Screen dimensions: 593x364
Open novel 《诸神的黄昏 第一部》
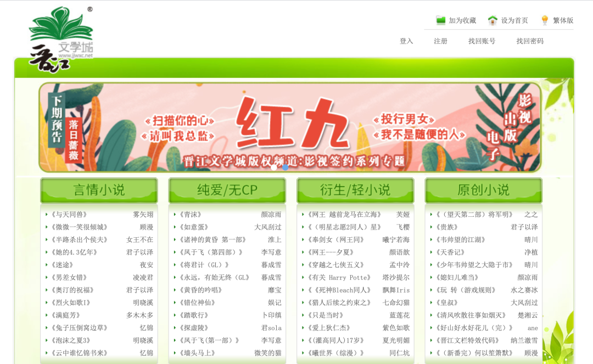coord(213,239)
